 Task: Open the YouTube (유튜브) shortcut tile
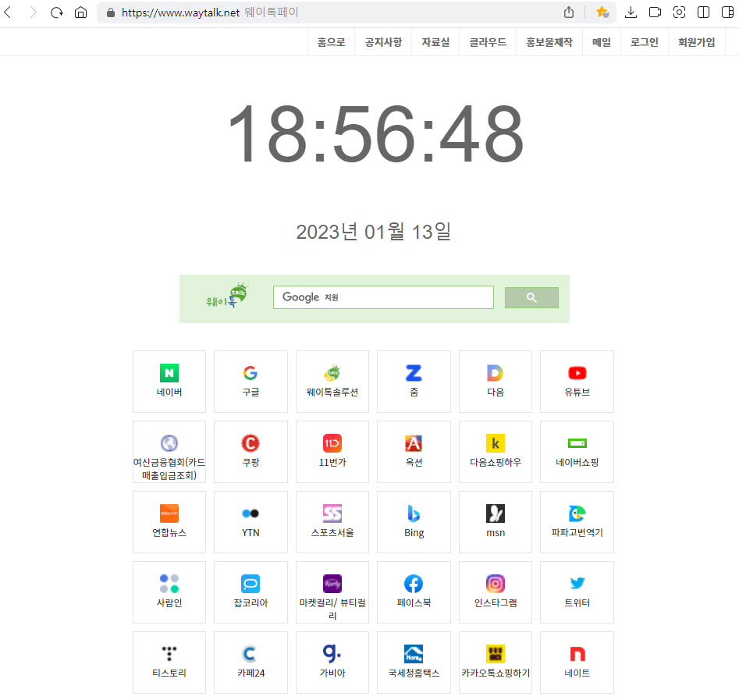(x=577, y=382)
